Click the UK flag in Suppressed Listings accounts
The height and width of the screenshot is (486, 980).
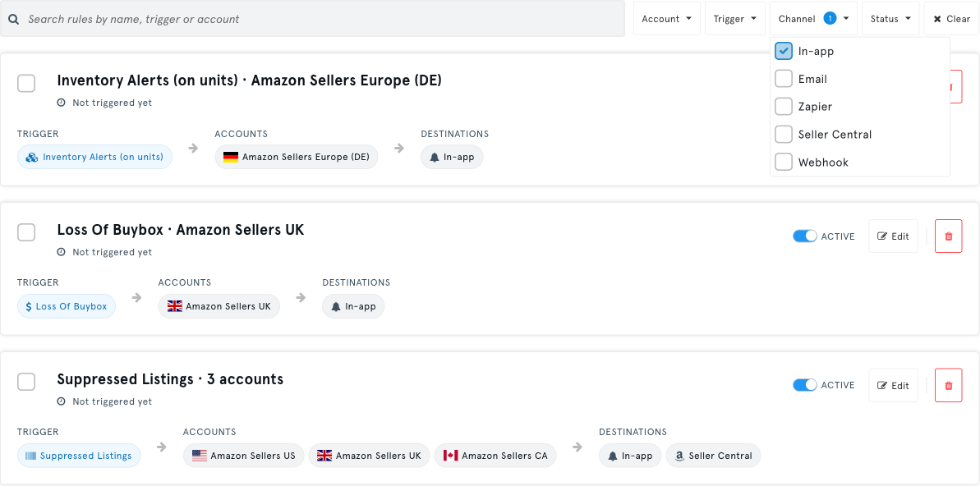point(324,456)
